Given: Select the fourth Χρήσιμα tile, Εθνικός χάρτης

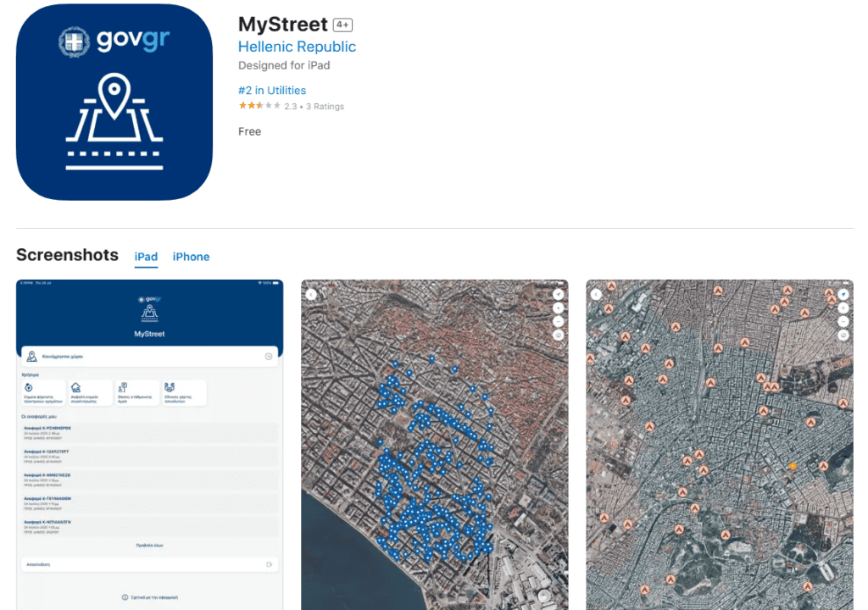Looking at the screenshot, I should click(184, 393).
